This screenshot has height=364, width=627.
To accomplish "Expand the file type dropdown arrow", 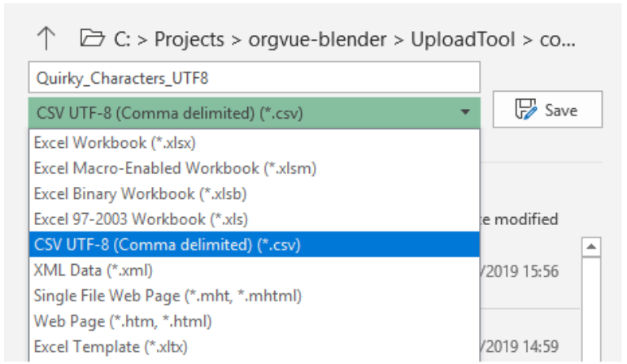I will tap(465, 112).
